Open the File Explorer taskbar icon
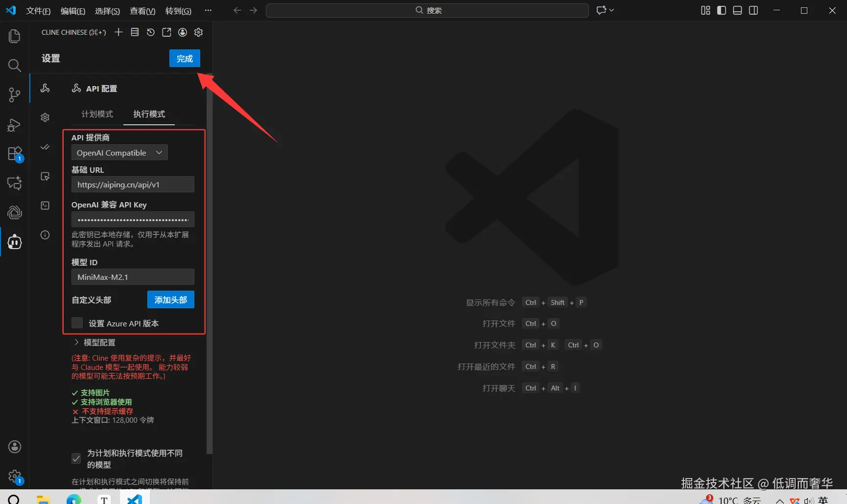 tap(44, 499)
